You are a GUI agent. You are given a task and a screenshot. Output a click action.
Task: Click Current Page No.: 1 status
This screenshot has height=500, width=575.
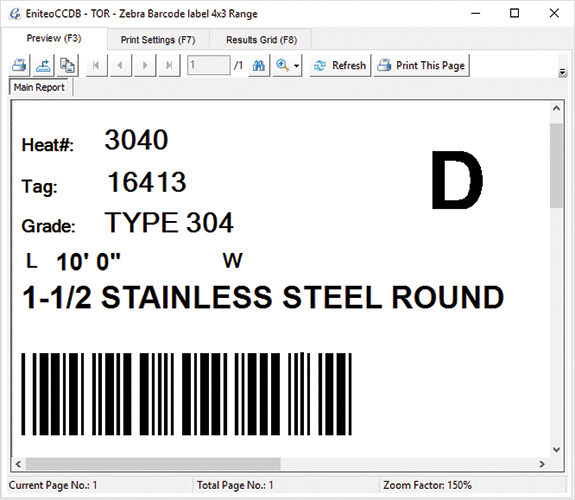[53, 485]
